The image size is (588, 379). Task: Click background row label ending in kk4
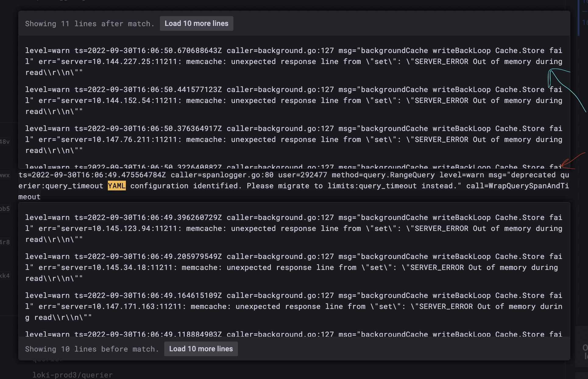tap(5, 276)
